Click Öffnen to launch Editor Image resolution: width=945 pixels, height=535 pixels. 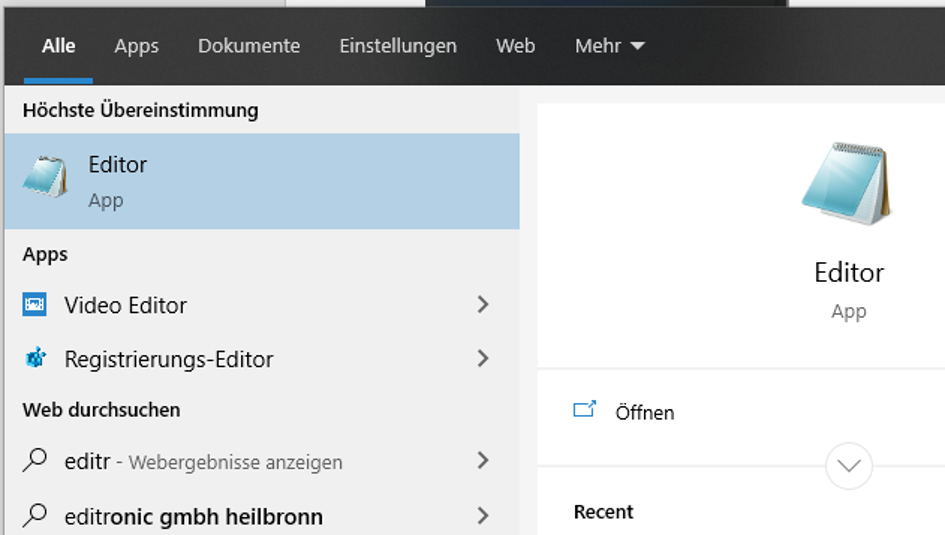[645, 412]
